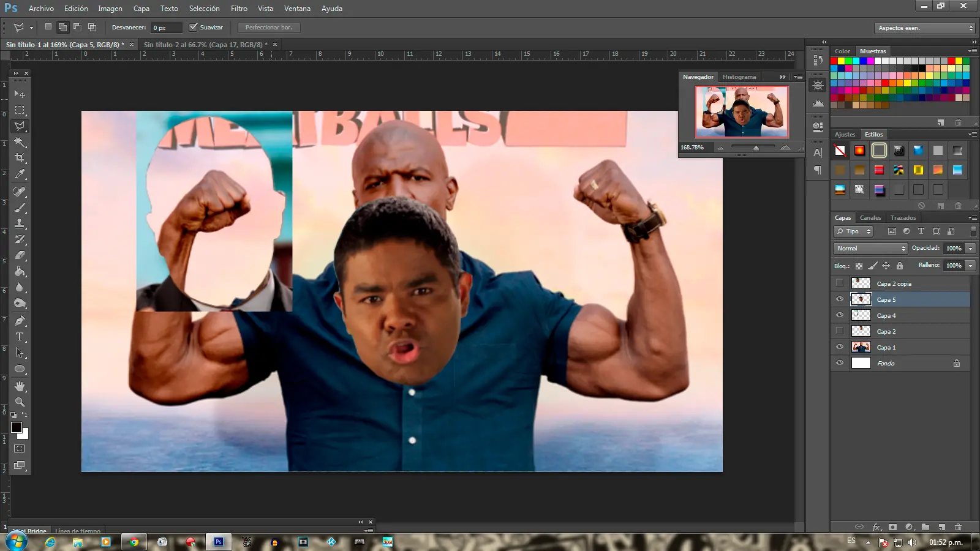The height and width of the screenshot is (551, 980).
Task: Open the Navegador panel options menu
Action: [x=798, y=77]
